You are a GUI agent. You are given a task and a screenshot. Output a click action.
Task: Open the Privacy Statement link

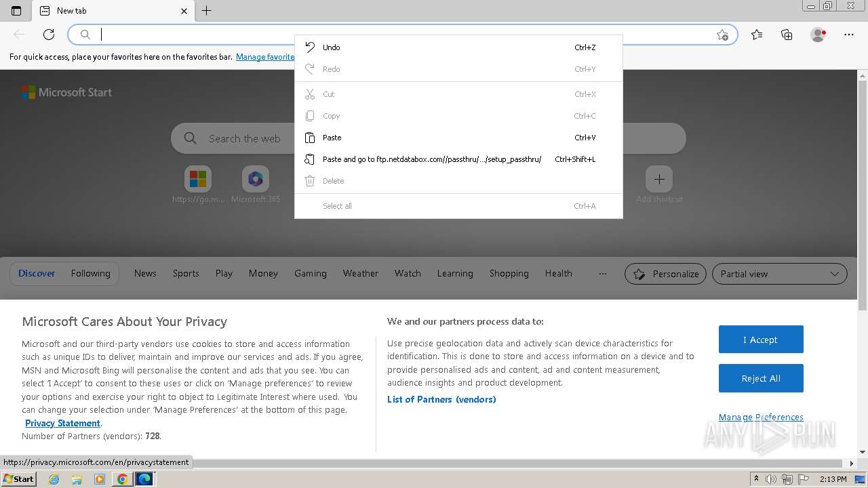[x=62, y=423]
